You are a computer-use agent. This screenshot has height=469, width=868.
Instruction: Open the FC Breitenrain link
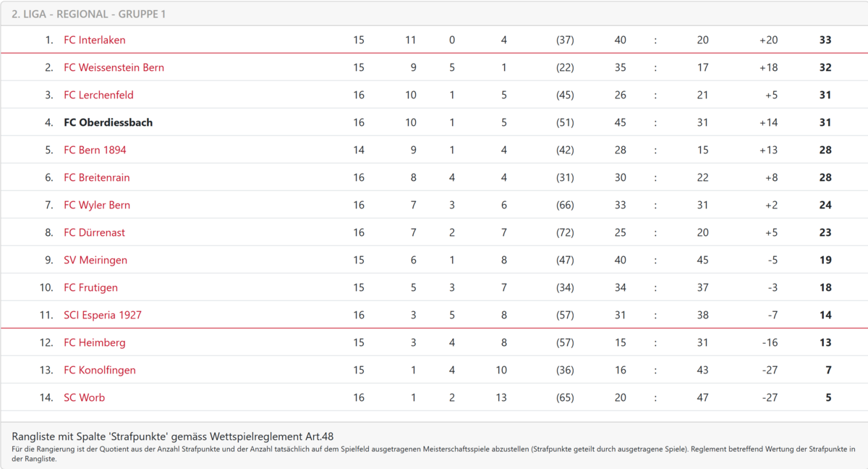[97, 177]
